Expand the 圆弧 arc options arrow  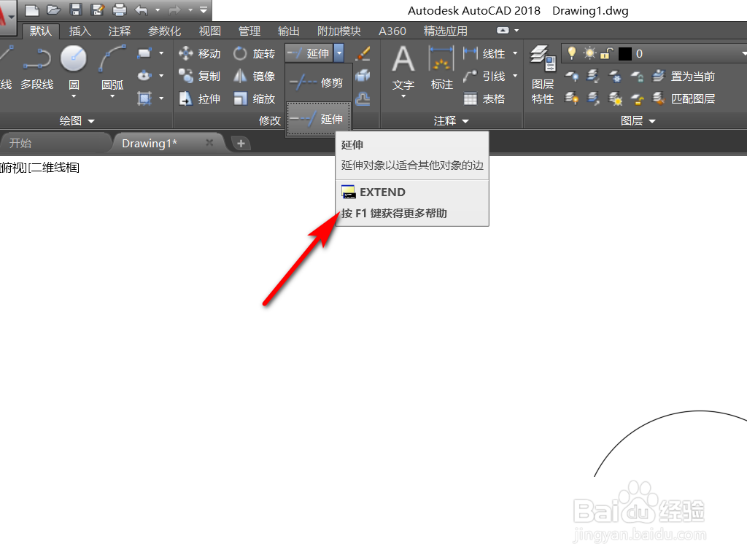(x=112, y=96)
